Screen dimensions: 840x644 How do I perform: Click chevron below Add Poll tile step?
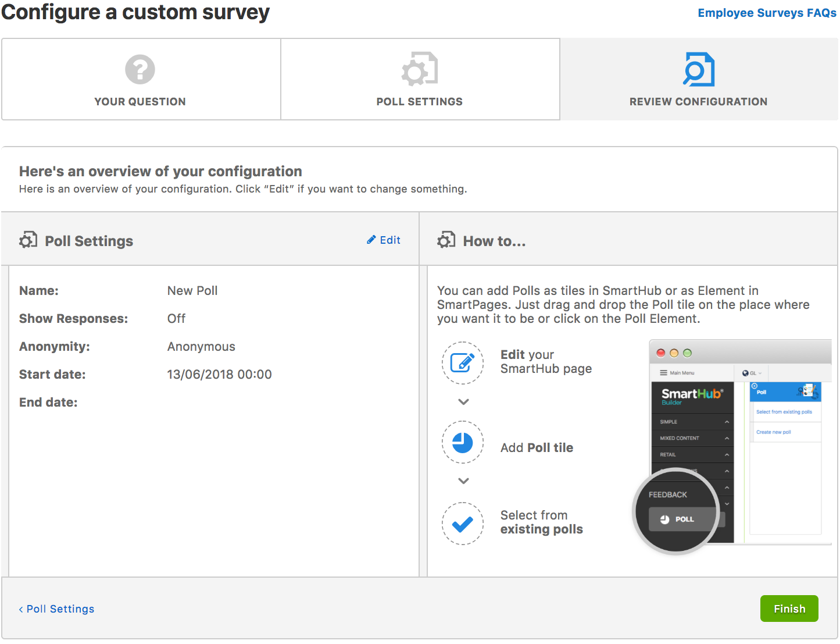(463, 481)
